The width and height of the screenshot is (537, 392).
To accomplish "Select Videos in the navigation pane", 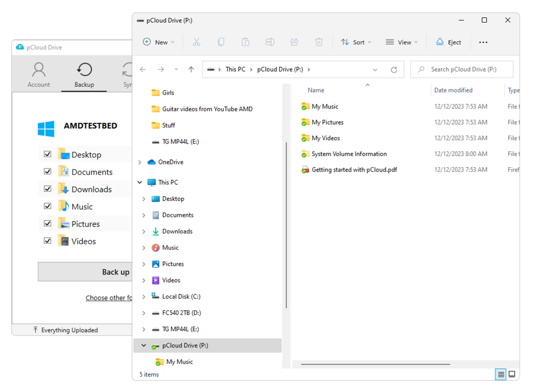I will (171, 280).
